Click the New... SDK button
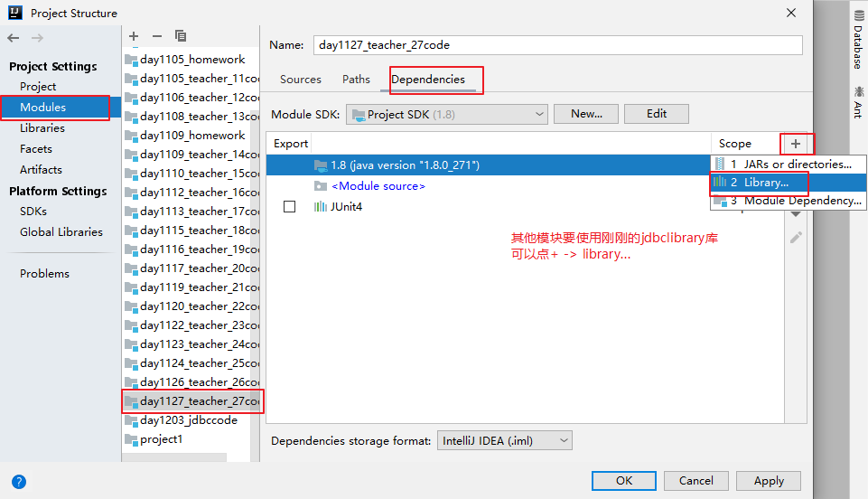 [x=586, y=114]
